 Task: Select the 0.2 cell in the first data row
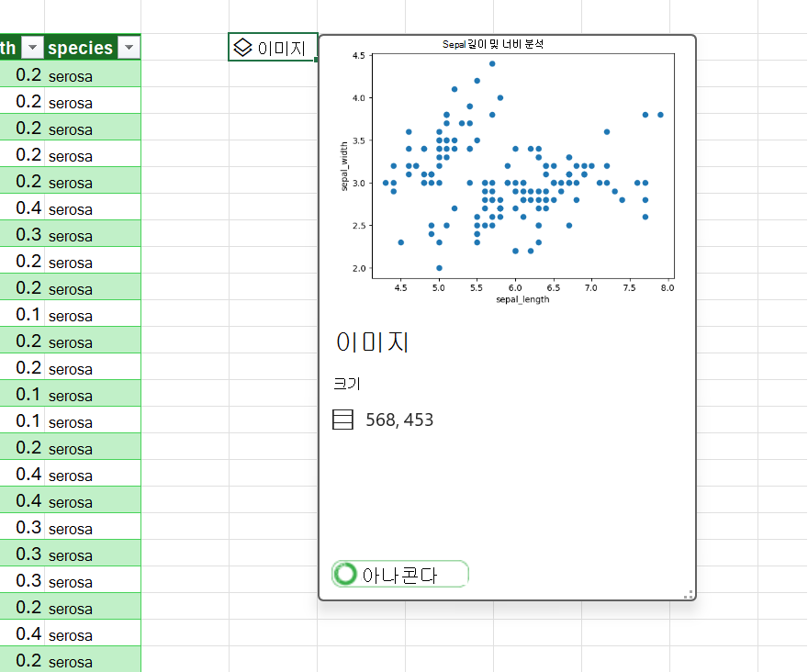coord(22,73)
